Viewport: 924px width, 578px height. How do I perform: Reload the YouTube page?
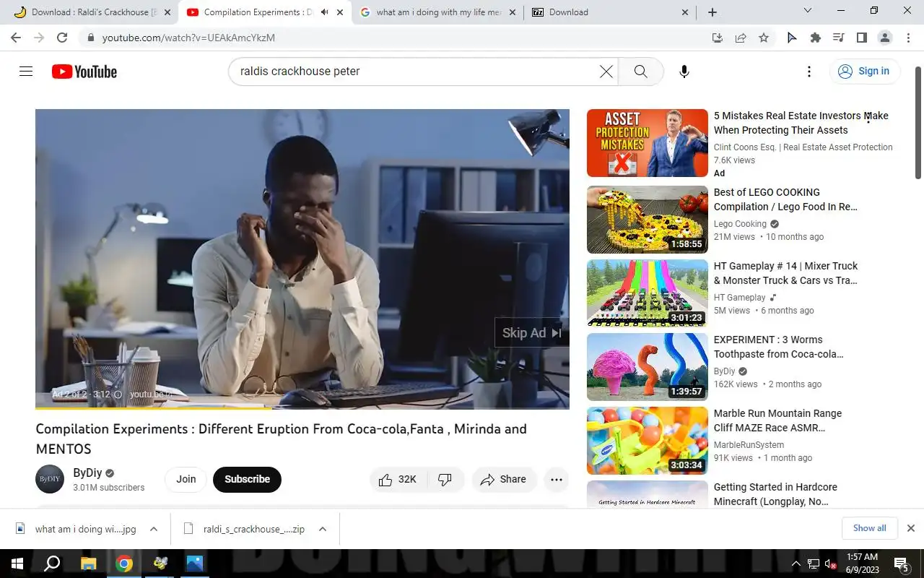click(x=62, y=38)
